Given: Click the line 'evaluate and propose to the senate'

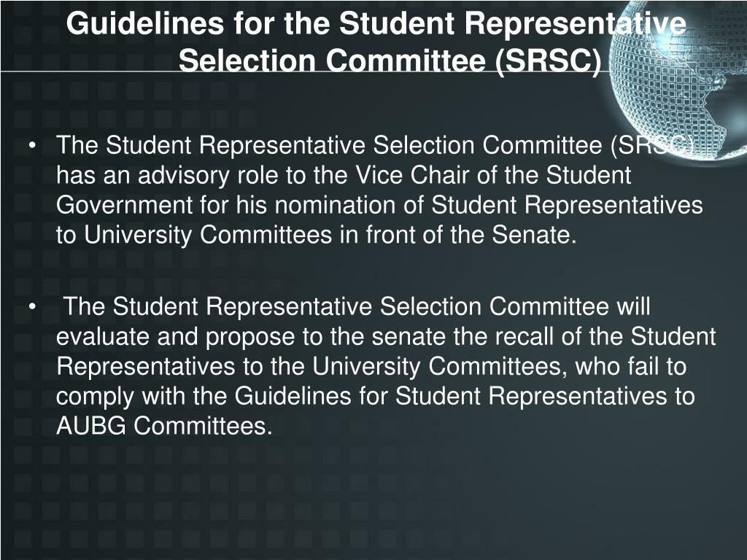Looking at the screenshot, I should (386, 337).
